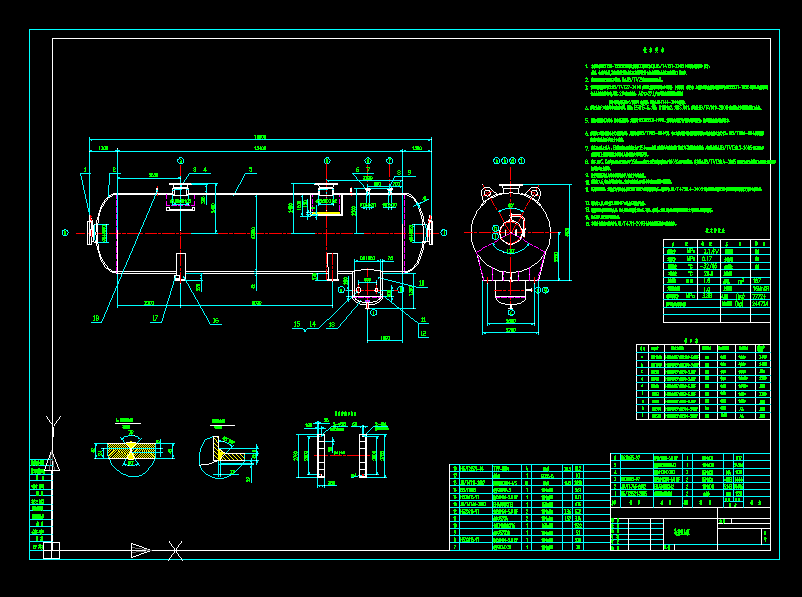
Task: Click the section cut arrow marker at lower left
Action: tap(52, 462)
